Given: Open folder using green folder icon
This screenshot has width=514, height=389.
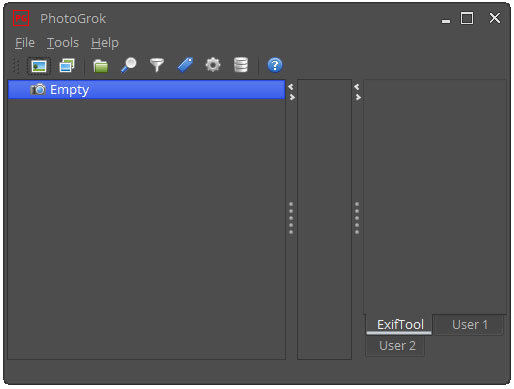Looking at the screenshot, I should 100,66.
